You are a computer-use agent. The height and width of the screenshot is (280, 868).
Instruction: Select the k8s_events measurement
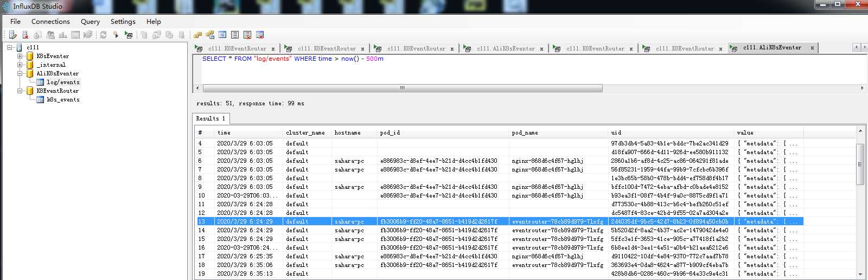(x=63, y=99)
